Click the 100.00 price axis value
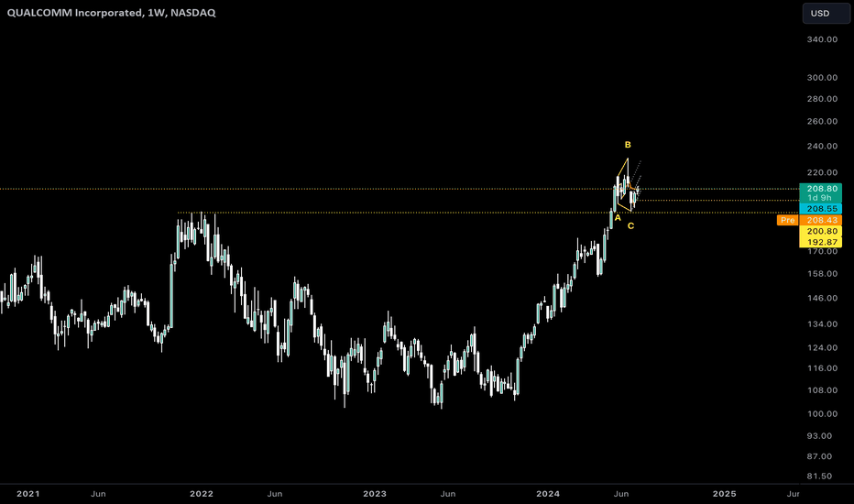This screenshot has width=854, height=504. click(x=822, y=413)
